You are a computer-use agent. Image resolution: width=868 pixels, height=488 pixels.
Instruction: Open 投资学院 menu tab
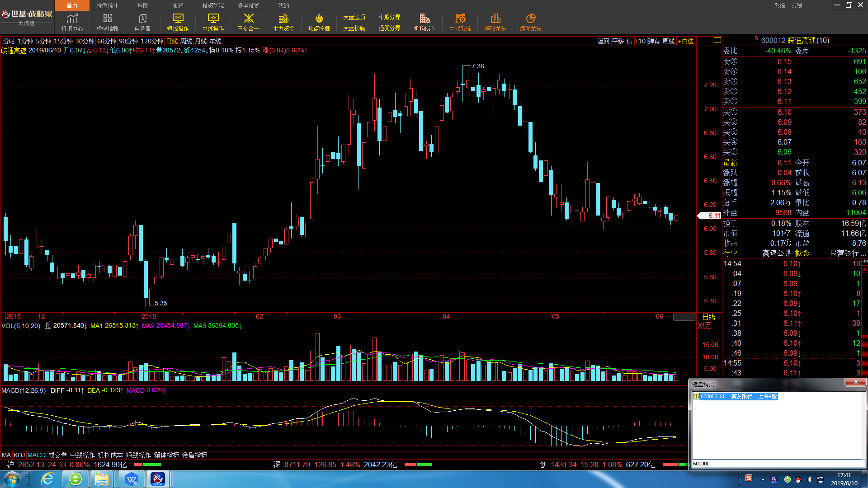pyautogui.click(x=213, y=5)
